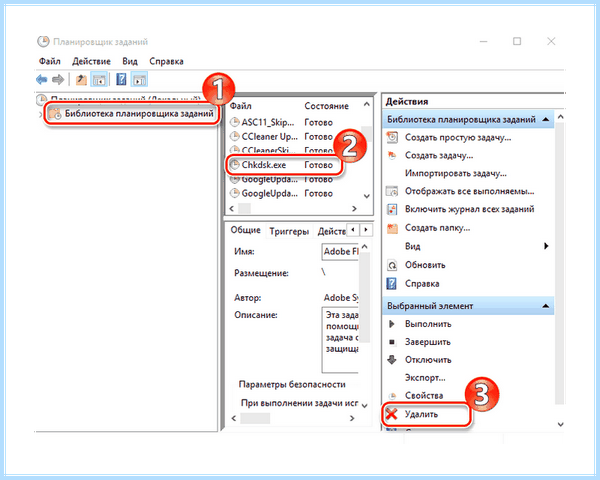Screen dimensions: 600x480
Task: Click Создать задачу action
Action: pyautogui.click(x=439, y=155)
